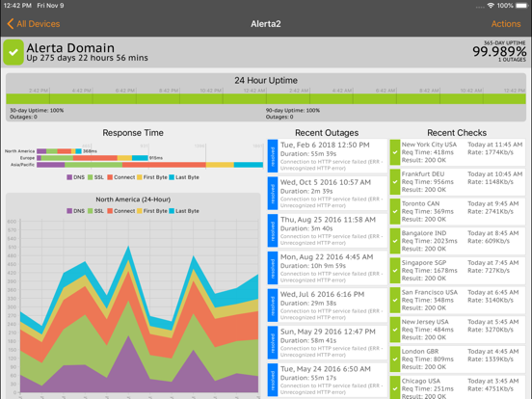Tap the Asia/Pacific response time bar
The image size is (532, 399).
point(149,165)
